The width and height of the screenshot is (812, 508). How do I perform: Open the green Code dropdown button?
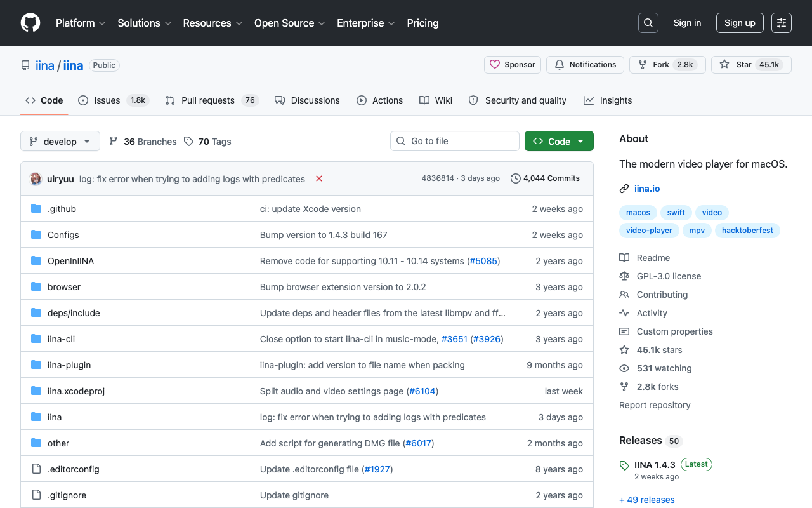559,141
